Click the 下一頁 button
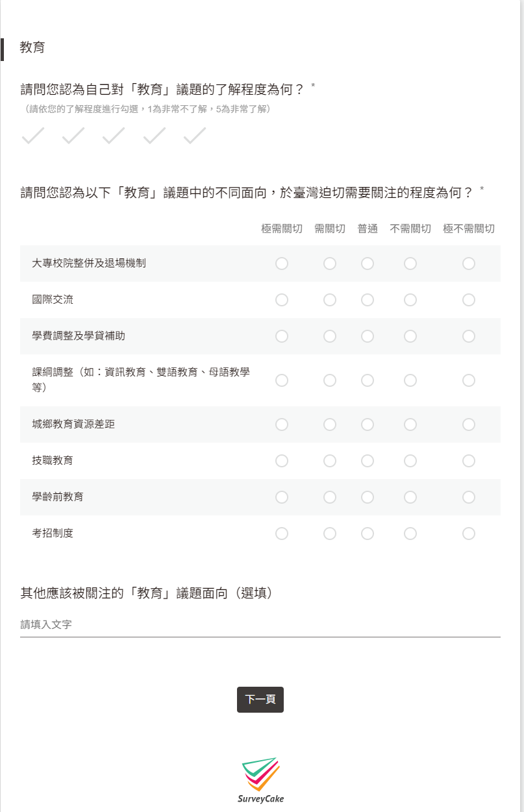Image resolution: width=524 pixels, height=812 pixels. [260, 700]
